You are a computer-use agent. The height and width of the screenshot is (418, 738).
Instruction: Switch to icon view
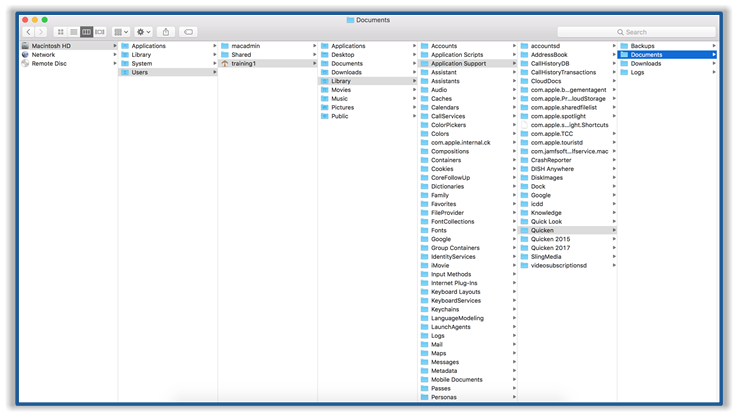tap(60, 32)
